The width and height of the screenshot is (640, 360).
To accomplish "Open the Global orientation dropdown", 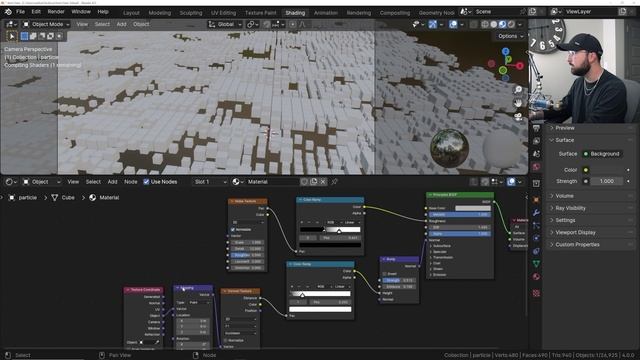I will (x=224, y=24).
